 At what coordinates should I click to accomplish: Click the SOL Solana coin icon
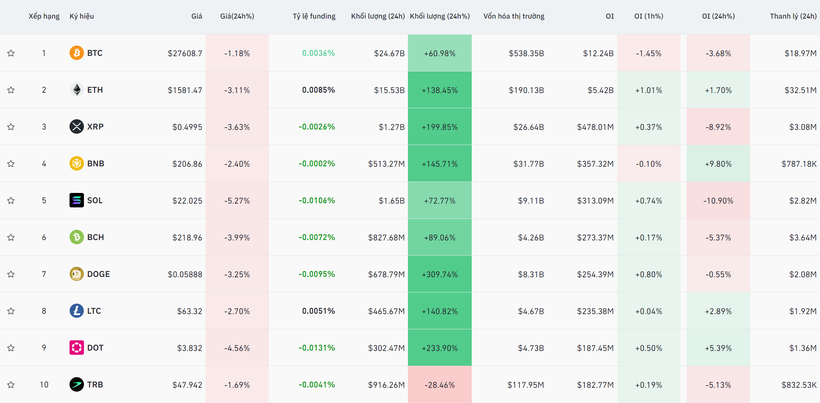coord(76,201)
